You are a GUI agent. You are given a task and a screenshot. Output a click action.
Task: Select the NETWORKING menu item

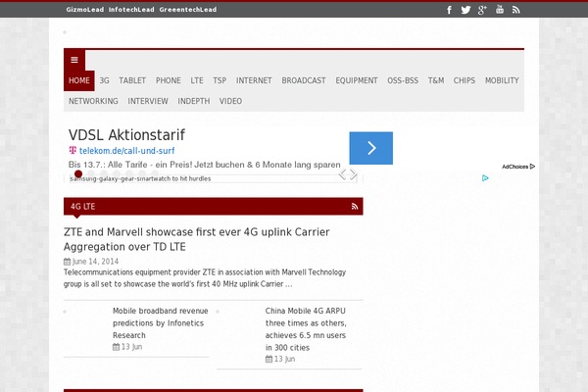[93, 101]
